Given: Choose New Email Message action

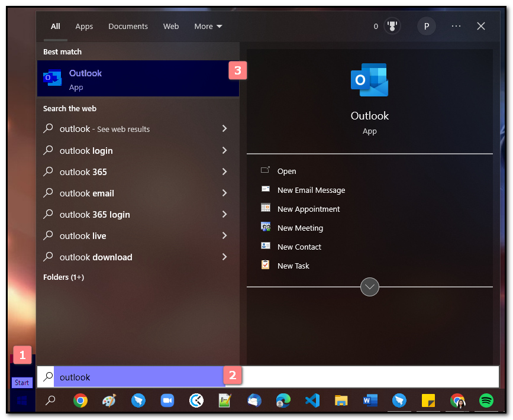Looking at the screenshot, I should click(311, 190).
